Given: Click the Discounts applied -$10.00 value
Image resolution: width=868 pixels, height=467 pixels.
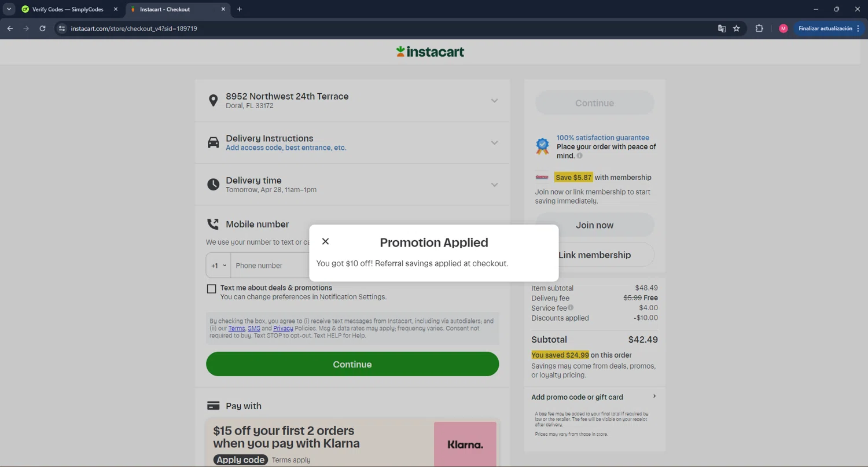Looking at the screenshot, I should pos(645,318).
